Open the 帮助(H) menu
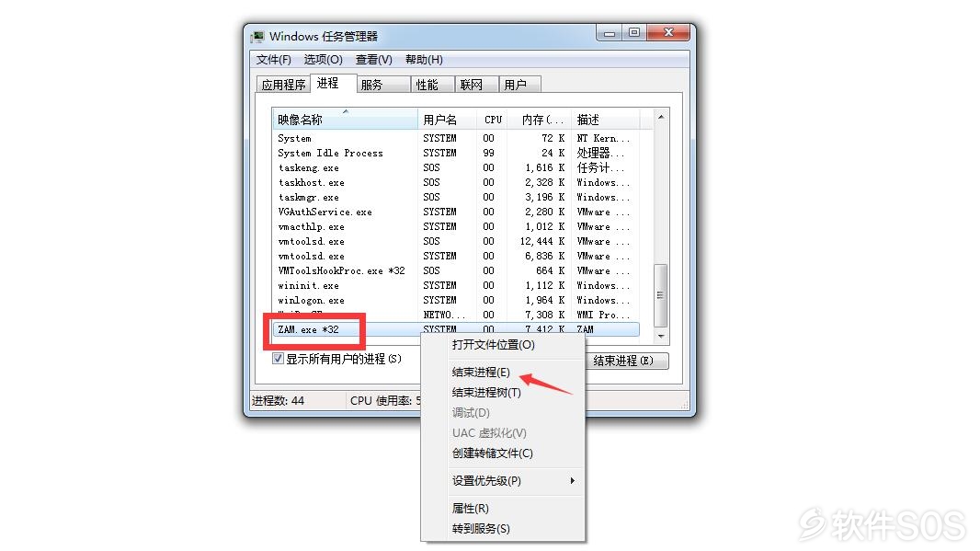This screenshot has height=551, width=980. [x=424, y=60]
